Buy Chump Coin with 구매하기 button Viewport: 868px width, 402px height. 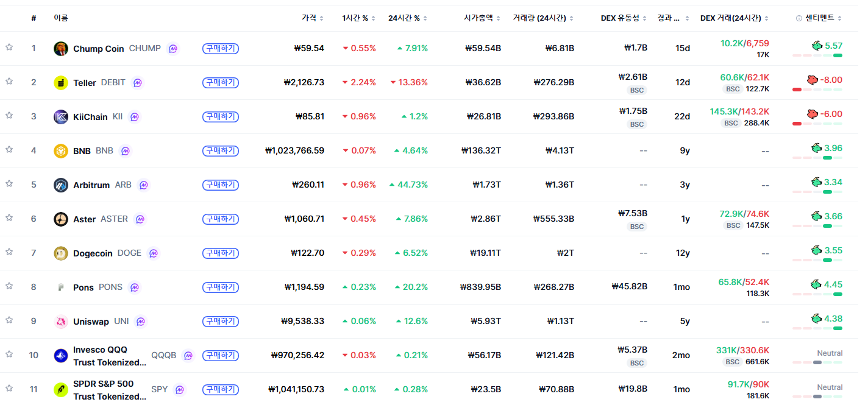point(221,48)
